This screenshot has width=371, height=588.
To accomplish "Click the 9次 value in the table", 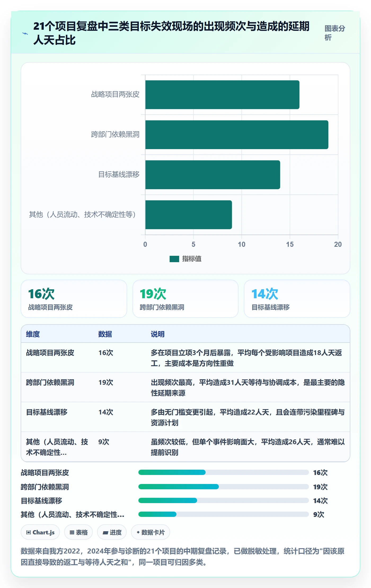I will tap(104, 442).
